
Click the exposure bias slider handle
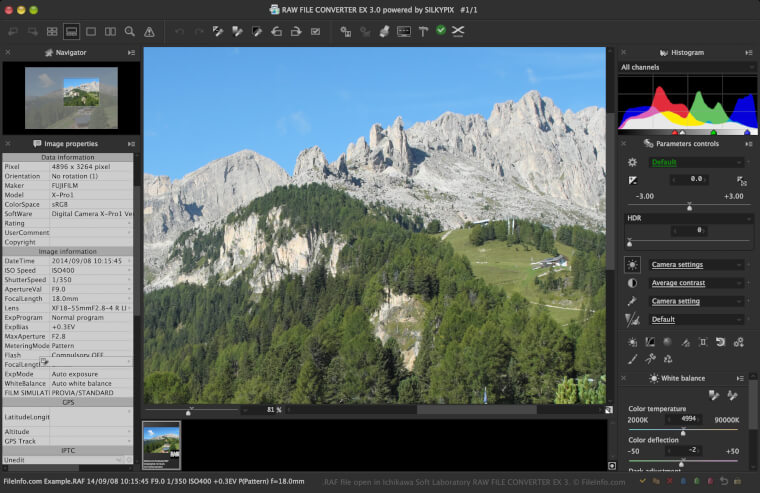[x=689, y=205]
